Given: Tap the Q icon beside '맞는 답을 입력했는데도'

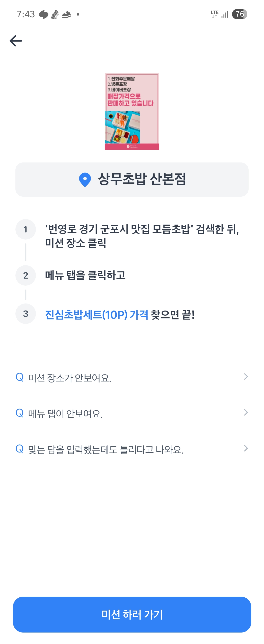Looking at the screenshot, I should click(20, 449).
